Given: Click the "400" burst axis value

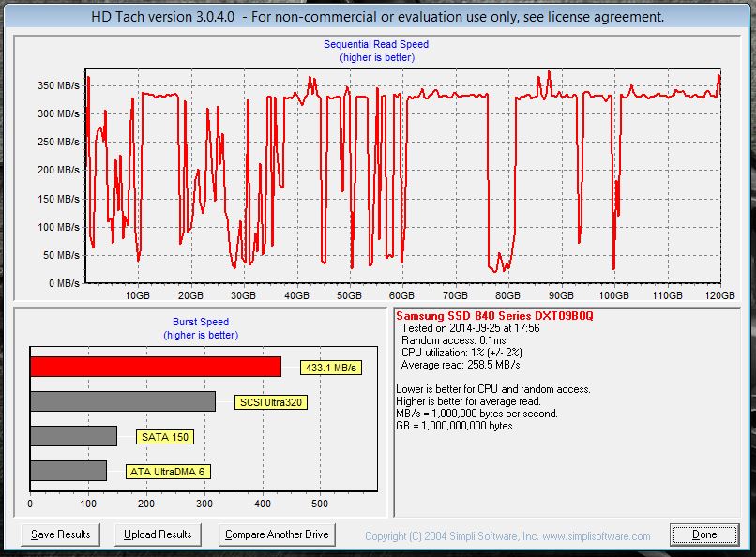Looking at the screenshot, I should pyautogui.click(x=263, y=504).
